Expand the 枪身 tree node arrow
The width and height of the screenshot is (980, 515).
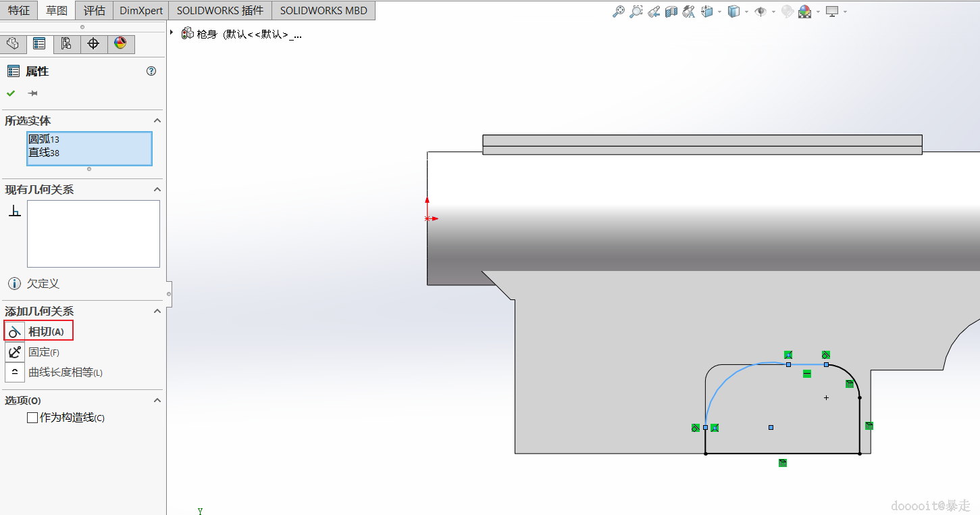[172, 32]
